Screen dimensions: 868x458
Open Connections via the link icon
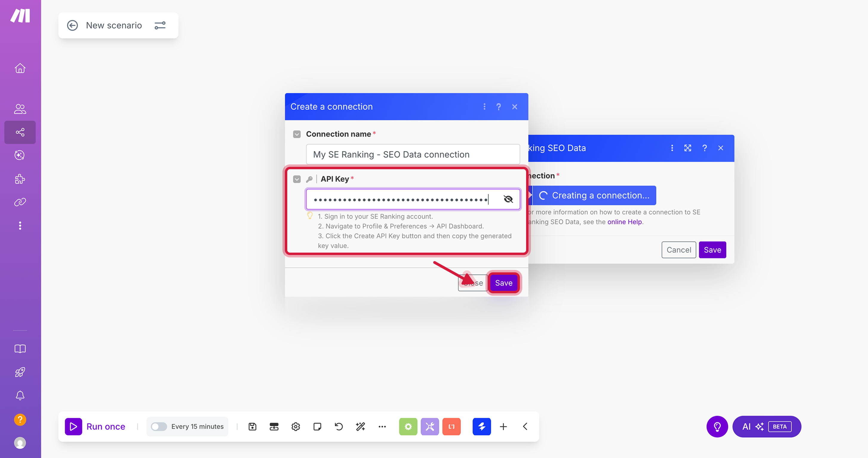click(20, 202)
